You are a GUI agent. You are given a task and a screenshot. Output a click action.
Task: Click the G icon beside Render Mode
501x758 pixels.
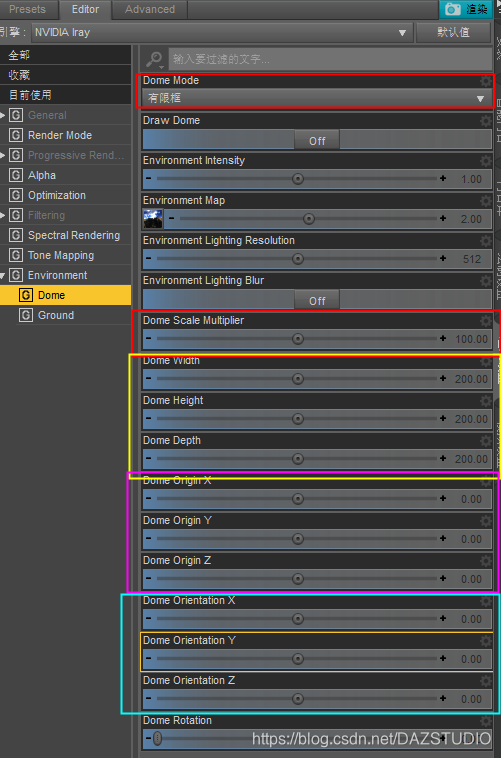(x=16, y=135)
